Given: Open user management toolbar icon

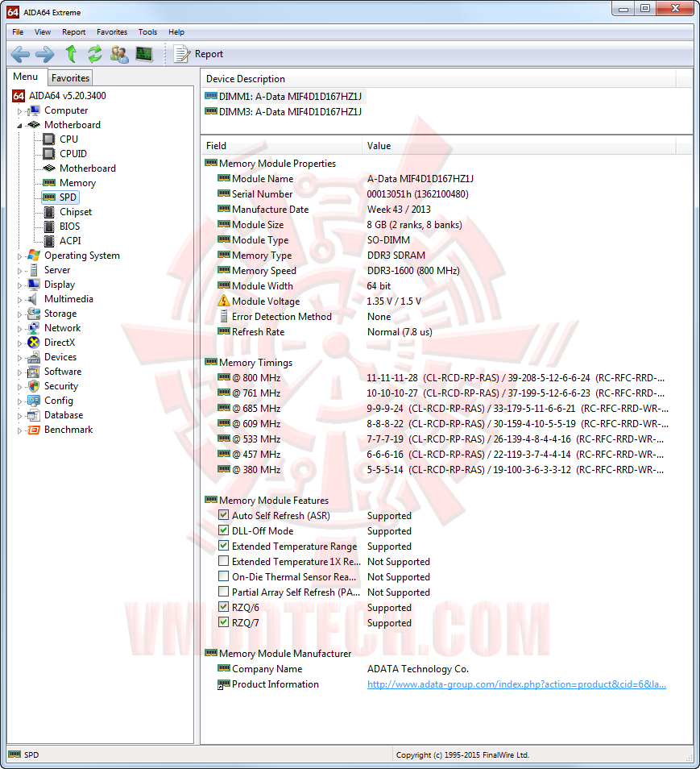Looking at the screenshot, I should [x=119, y=54].
